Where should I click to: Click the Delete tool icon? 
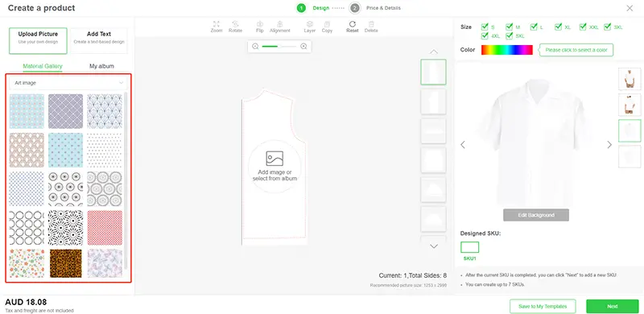click(x=371, y=27)
